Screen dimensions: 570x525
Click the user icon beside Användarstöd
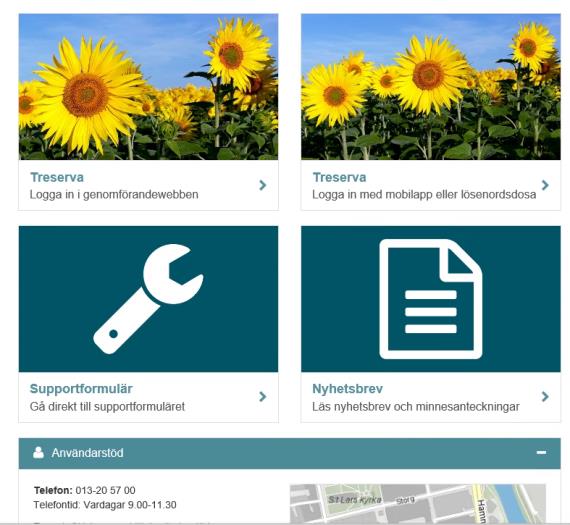38,453
